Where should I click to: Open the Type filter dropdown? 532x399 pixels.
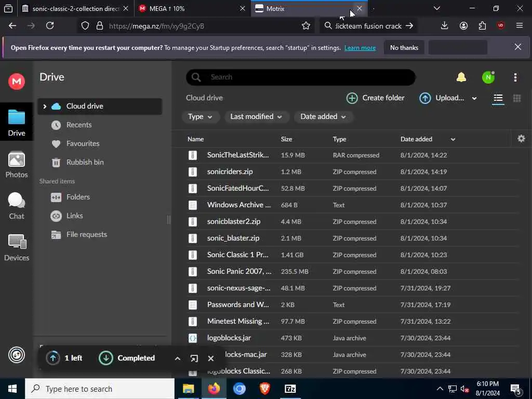click(200, 117)
